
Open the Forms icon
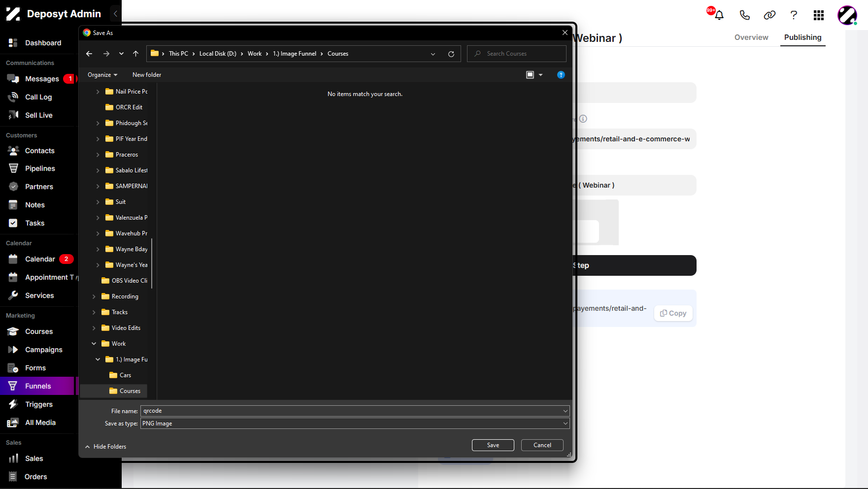click(13, 368)
